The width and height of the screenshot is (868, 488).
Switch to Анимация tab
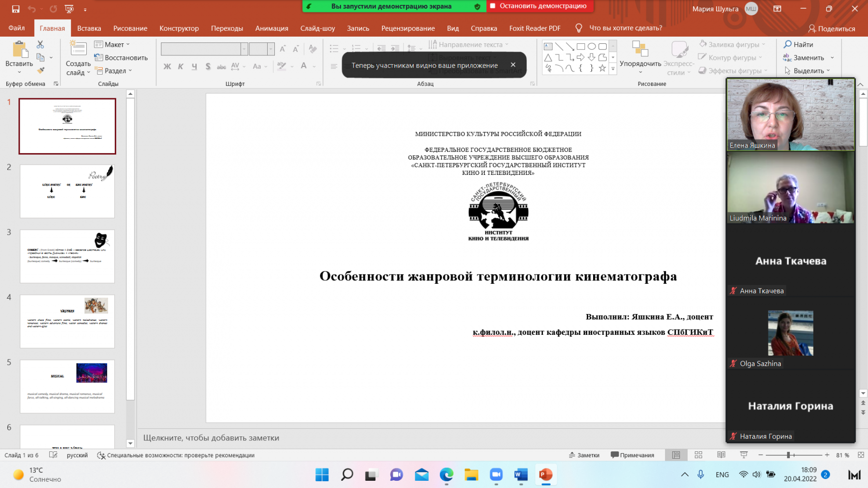(271, 28)
